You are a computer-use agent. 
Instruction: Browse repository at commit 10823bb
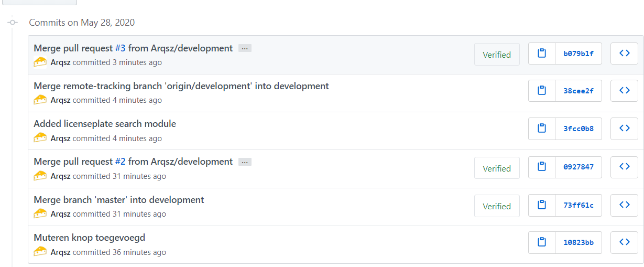[624, 242]
